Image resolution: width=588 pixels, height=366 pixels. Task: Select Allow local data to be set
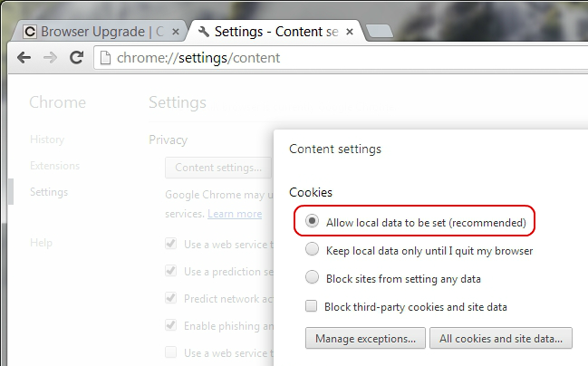(313, 221)
